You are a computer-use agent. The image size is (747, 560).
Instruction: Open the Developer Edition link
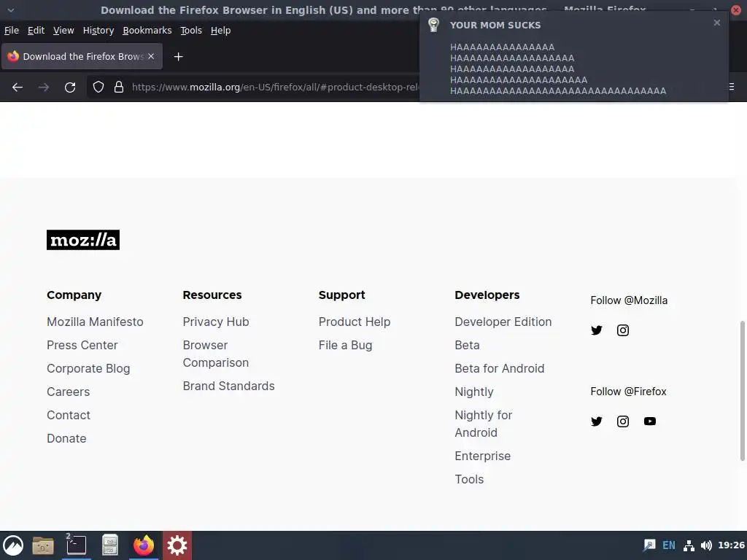pyautogui.click(x=503, y=322)
